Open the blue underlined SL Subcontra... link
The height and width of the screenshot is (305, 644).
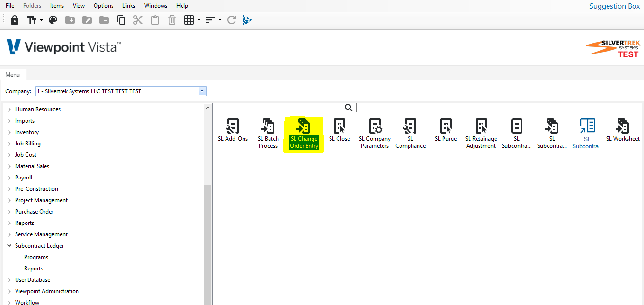point(587,134)
